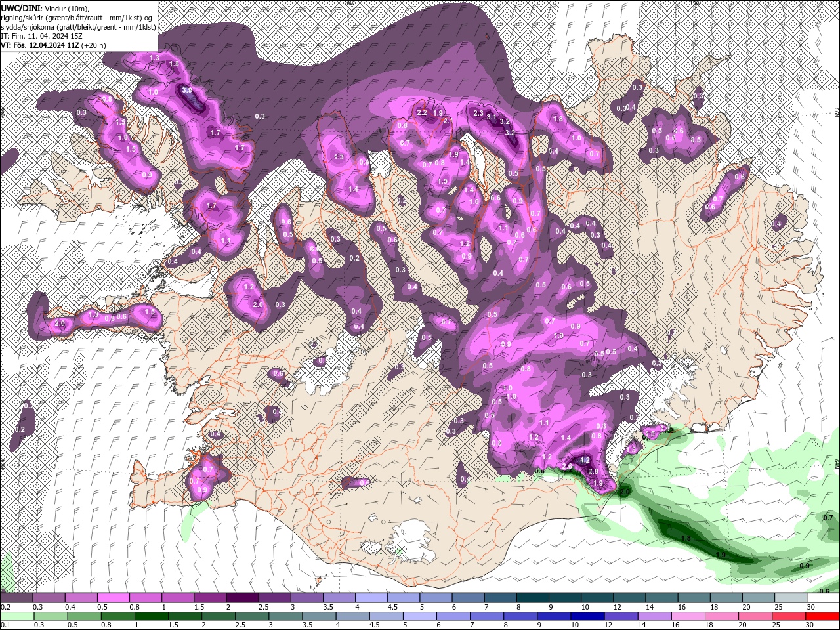The height and width of the screenshot is (630, 840).
Task: Pick the upper legend dark purple swatch labeled 2
Action: pyautogui.click(x=242, y=598)
